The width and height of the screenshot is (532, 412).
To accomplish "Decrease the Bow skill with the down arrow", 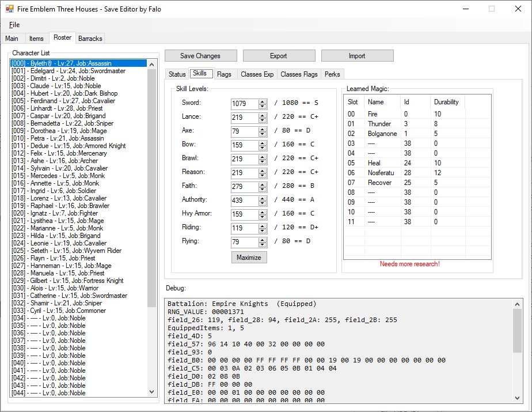I will (x=263, y=148).
